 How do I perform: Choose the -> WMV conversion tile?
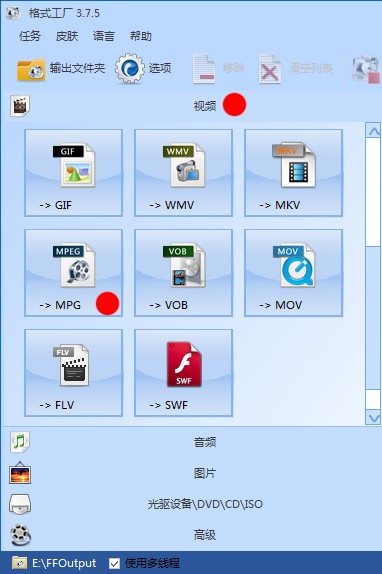pyautogui.click(x=183, y=173)
